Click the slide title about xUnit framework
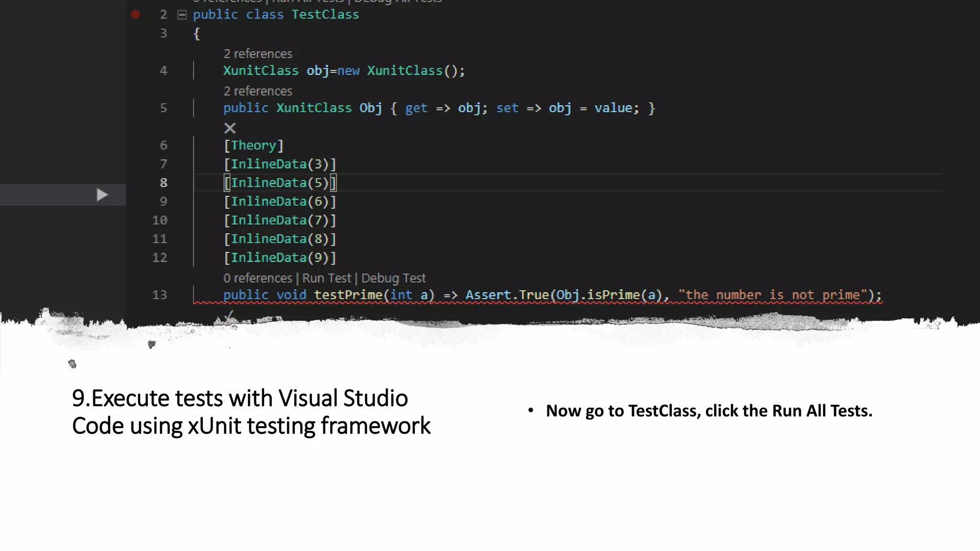The image size is (980, 551). click(251, 412)
